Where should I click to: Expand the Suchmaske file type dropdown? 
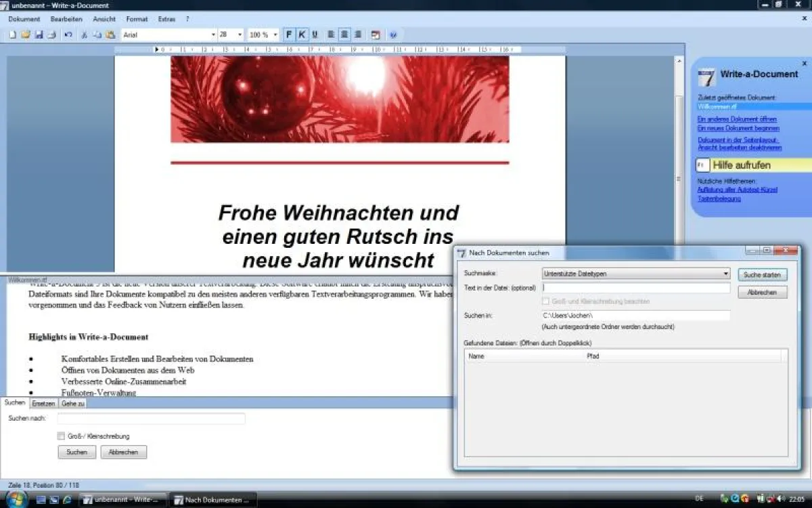(x=725, y=273)
